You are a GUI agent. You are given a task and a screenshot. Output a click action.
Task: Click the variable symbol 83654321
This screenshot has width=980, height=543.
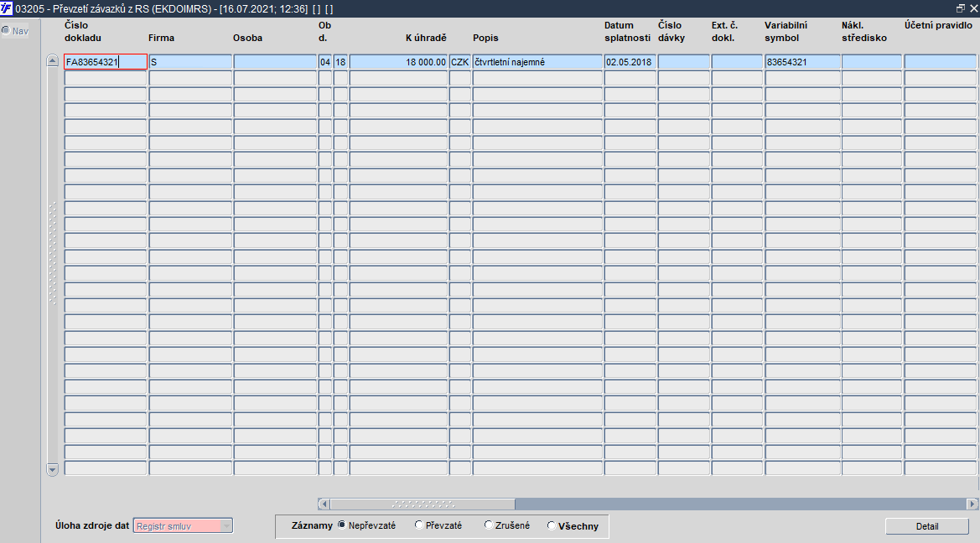(x=802, y=62)
